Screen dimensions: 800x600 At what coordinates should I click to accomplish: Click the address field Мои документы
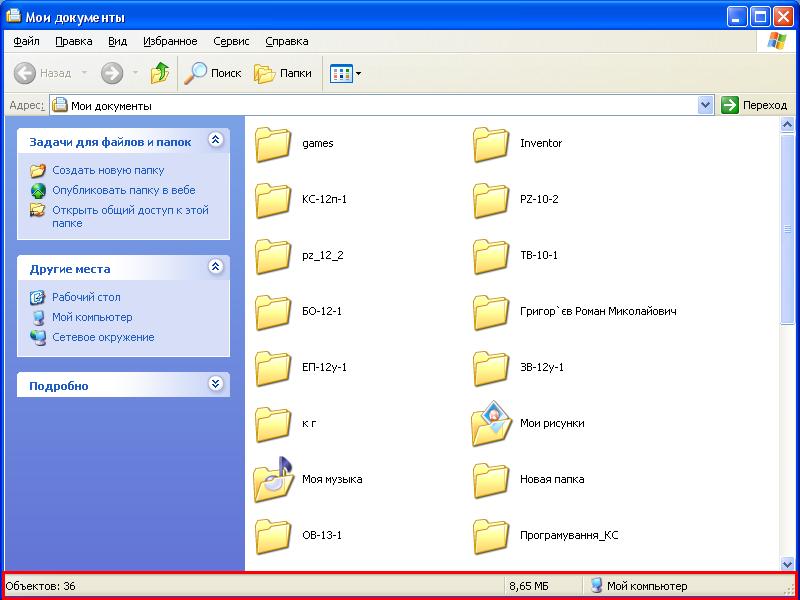click(374, 106)
